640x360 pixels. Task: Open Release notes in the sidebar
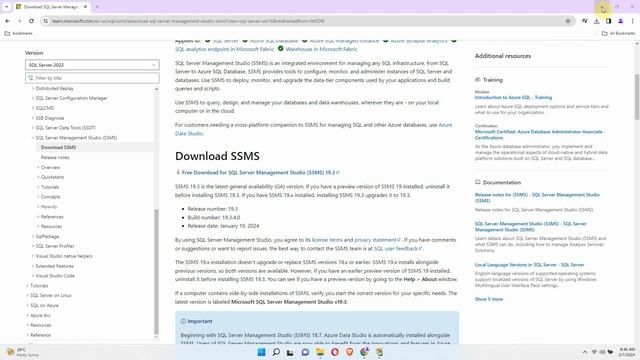click(55, 157)
